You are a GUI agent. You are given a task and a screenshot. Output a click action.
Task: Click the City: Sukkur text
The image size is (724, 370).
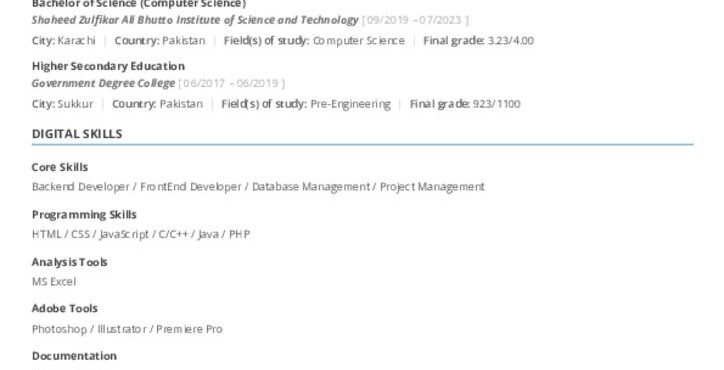[x=62, y=104]
